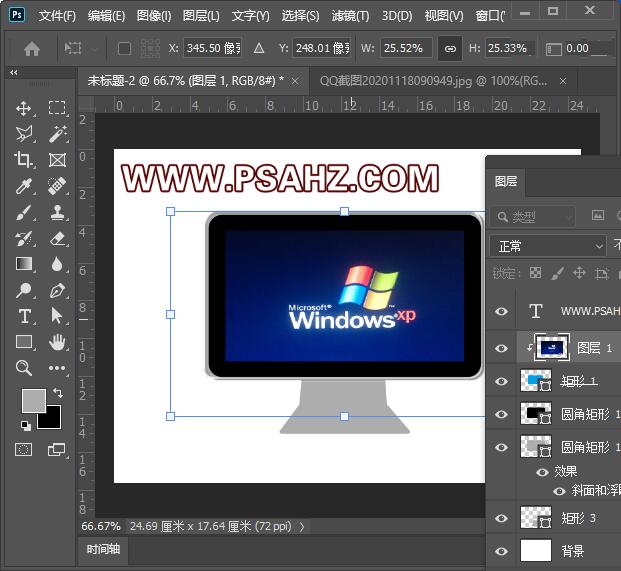Select the Horizontal Type tool
This screenshot has height=571, width=621.
click(25, 316)
